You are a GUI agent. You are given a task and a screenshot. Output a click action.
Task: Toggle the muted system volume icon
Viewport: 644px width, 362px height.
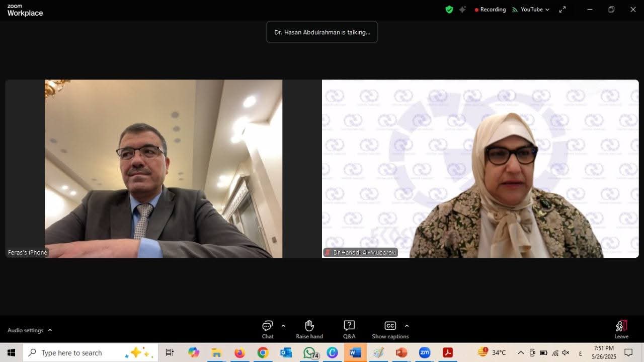point(566,352)
